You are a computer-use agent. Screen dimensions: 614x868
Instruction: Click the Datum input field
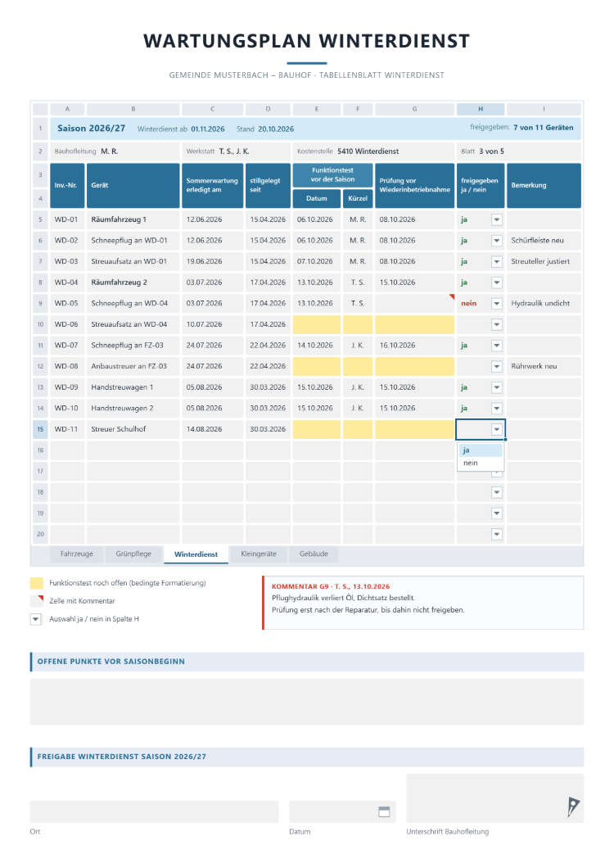tap(342, 811)
